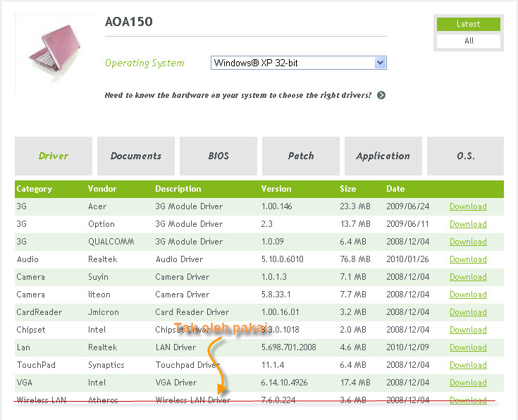
Task: Click version 5.8.33.1 cell
Action: point(276,295)
